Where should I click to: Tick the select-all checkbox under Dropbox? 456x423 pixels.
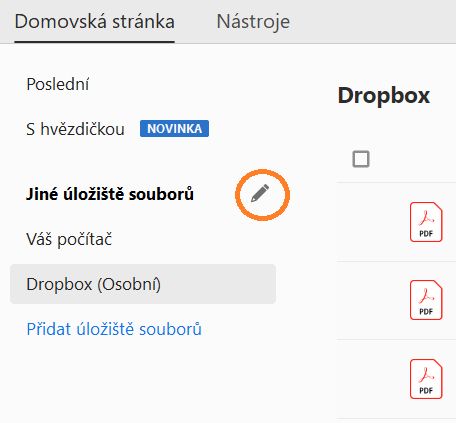[361, 159]
